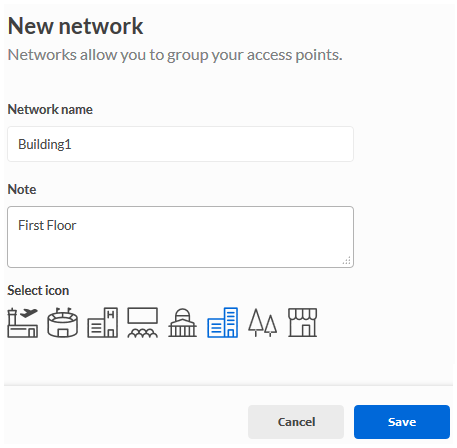The height and width of the screenshot is (448, 457).
Task: Choose the stadium icon
Action: (x=63, y=323)
